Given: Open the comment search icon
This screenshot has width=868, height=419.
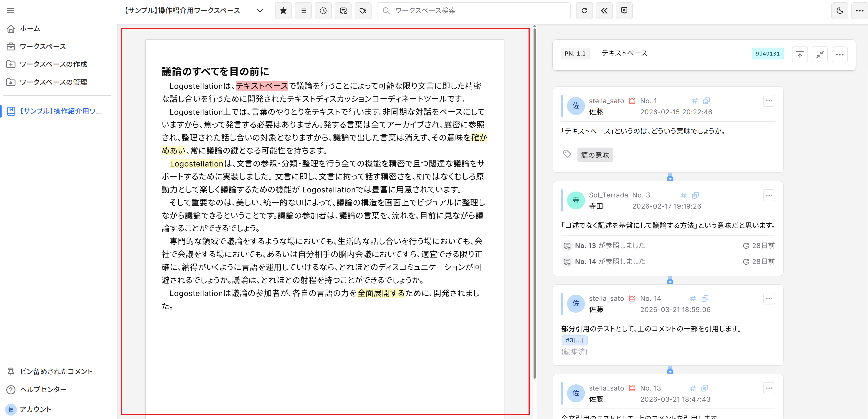Looking at the screenshot, I should tap(343, 11).
